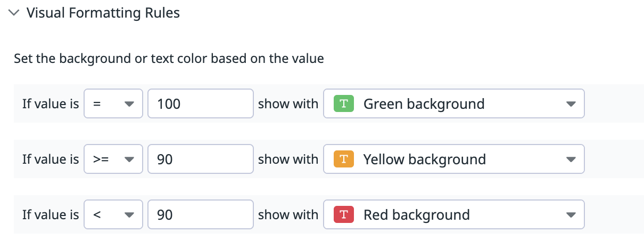Click the Visual Formatting Rules heading
The width and height of the screenshot is (644, 240).
coord(103,13)
